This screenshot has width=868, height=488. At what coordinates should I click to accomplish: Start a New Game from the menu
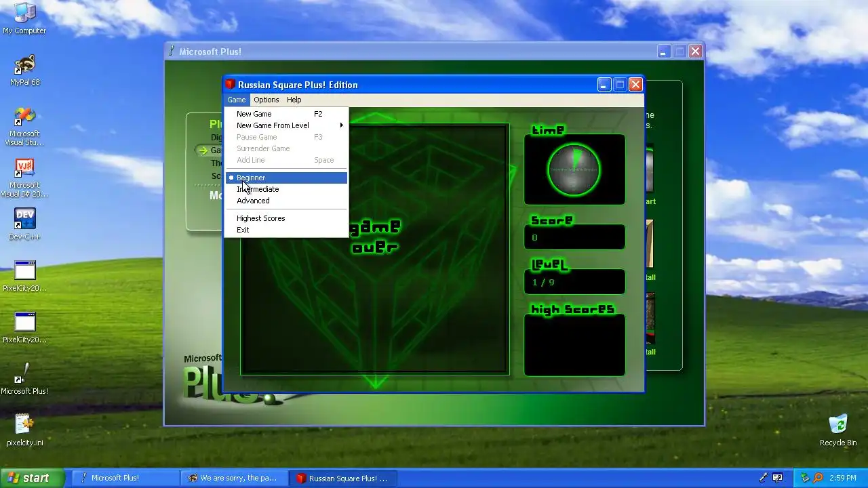tap(286, 114)
